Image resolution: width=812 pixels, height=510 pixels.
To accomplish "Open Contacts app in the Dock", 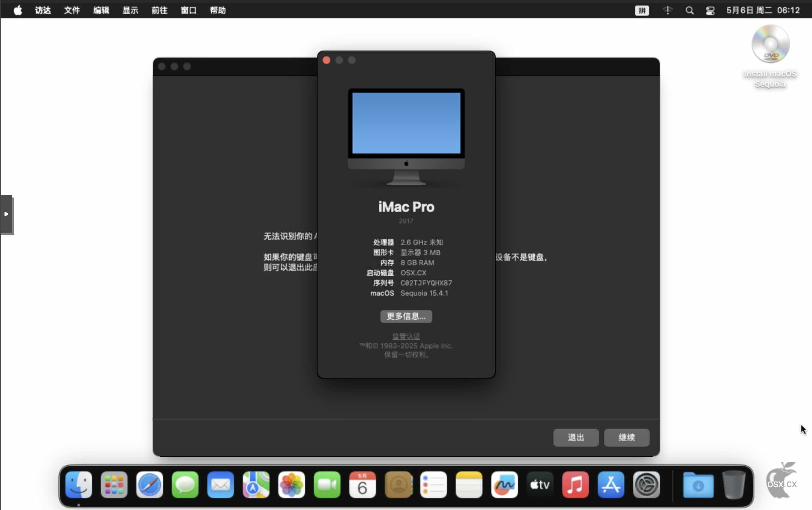I will click(398, 485).
